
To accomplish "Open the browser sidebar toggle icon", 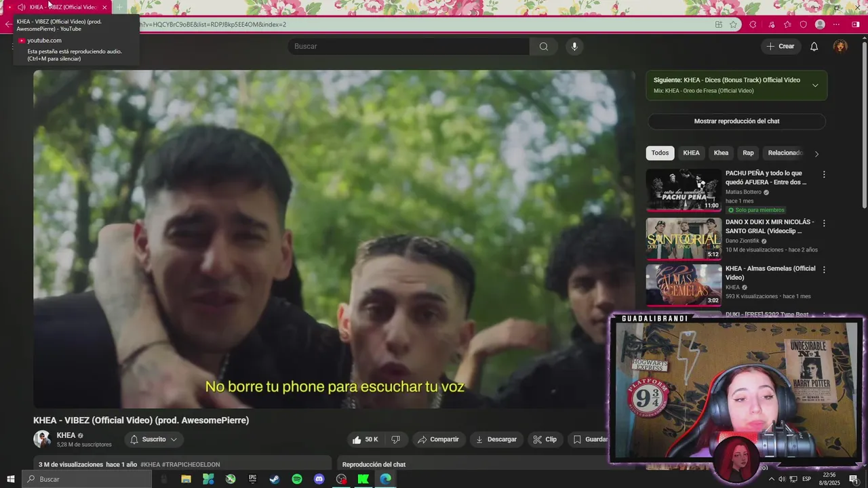I will tap(856, 24).
